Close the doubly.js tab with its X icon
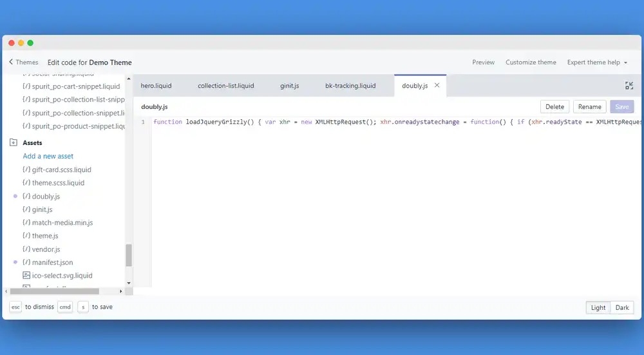Screen dimensions: 644x355 [437, 85]
